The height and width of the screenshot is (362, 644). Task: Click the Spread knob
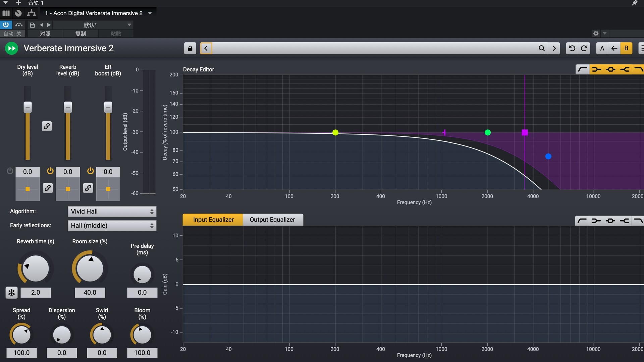(x=21, y=335)
